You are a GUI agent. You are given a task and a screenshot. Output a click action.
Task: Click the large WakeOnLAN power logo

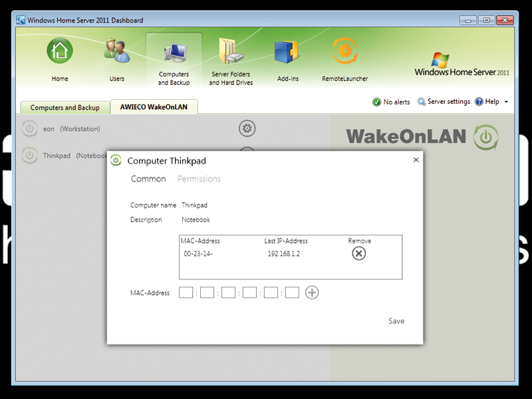[x=486, y=137]
